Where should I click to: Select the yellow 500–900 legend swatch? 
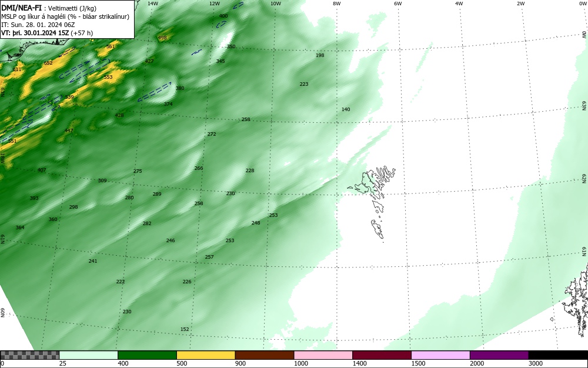point(206,355)
